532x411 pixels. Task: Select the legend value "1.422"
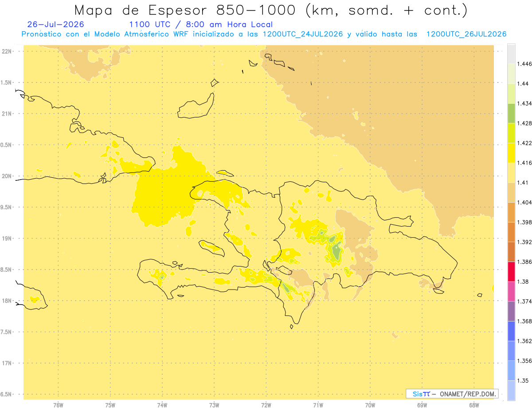(524, 143)
